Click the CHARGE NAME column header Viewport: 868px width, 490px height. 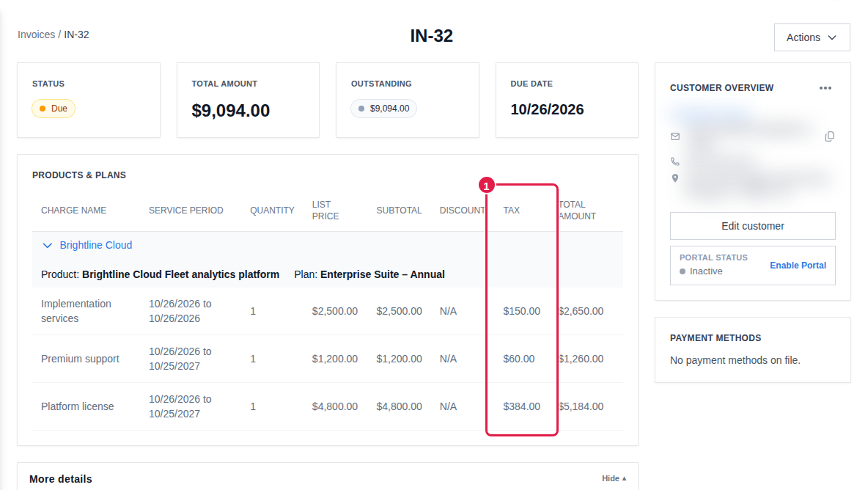[x=73, y=211]
